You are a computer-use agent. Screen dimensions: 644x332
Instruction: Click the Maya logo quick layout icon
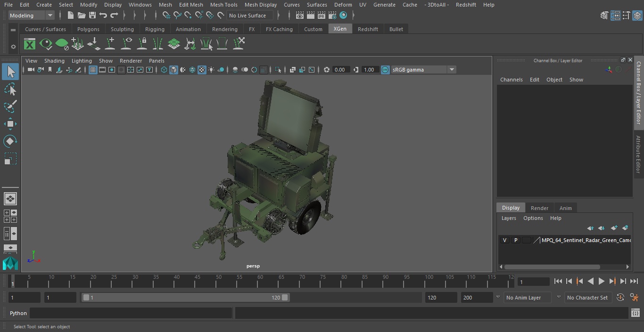tap(10, 264)
